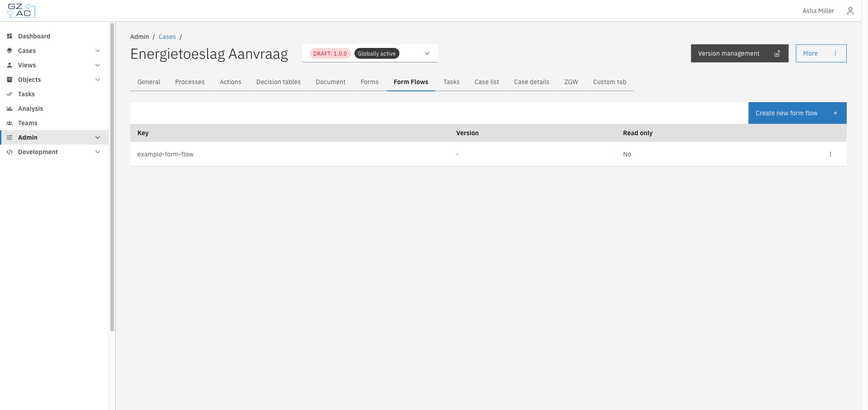Click the Asha Miller user name
The width and height of the screenshot is (868, 410).
(x=818, y=11)
